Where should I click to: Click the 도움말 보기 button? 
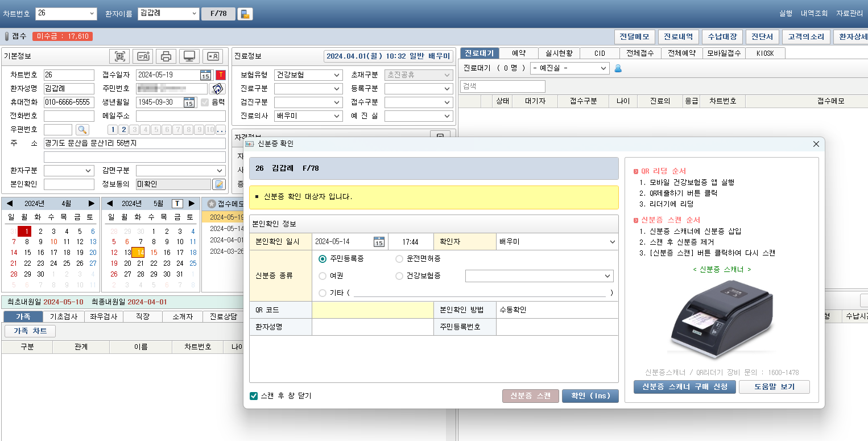(774, 387)
